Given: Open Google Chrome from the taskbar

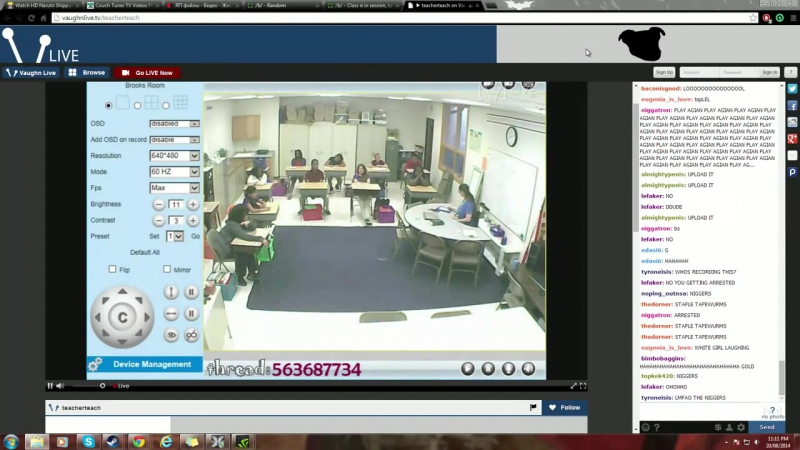Looking at the screenshot, I should pos(138,441).
